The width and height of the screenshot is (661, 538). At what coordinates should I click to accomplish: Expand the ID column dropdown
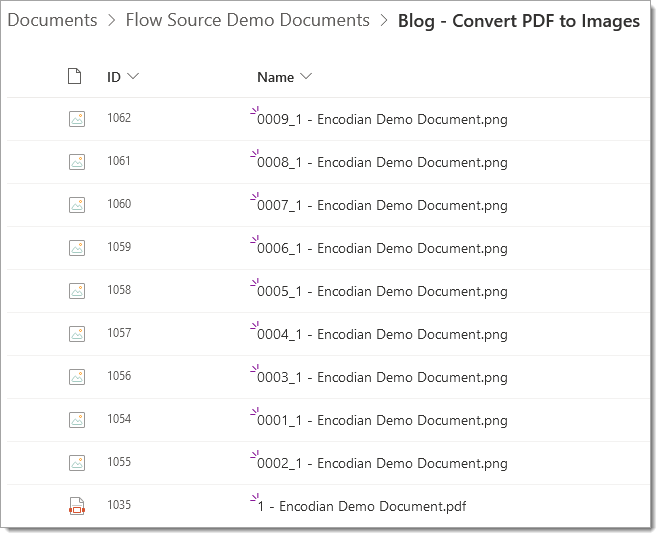[x=133, y=76]
